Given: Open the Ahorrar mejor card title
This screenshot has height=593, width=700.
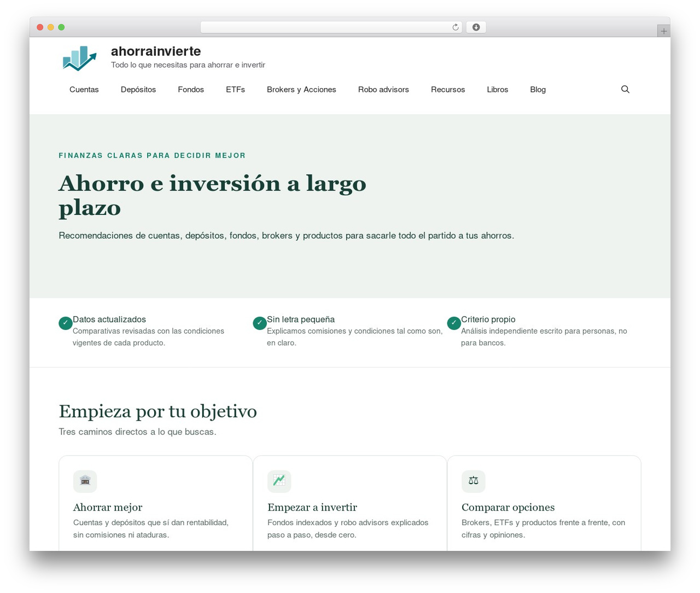Looking at the screenshot, I should tap(108, 507).
